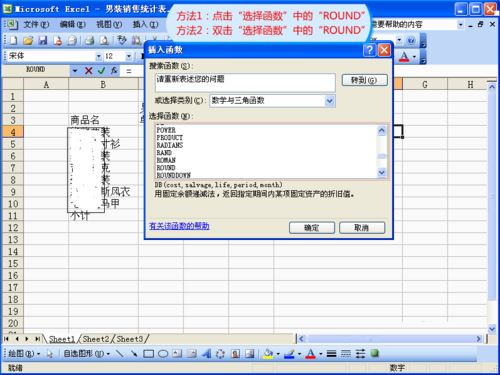500x375 pixels.
Task: Select the column G header
Action: (425, 84)
